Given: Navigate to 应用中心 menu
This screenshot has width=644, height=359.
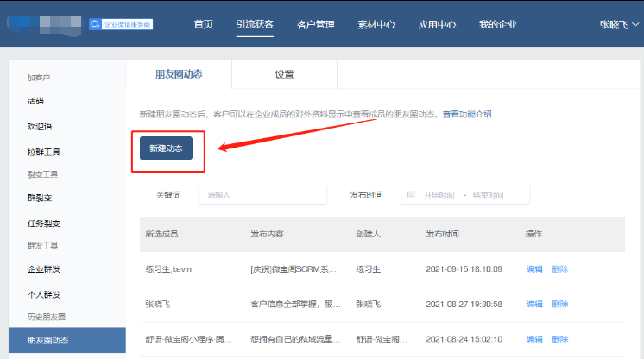Looking at the screenshot, I should (x=437, y=24).
